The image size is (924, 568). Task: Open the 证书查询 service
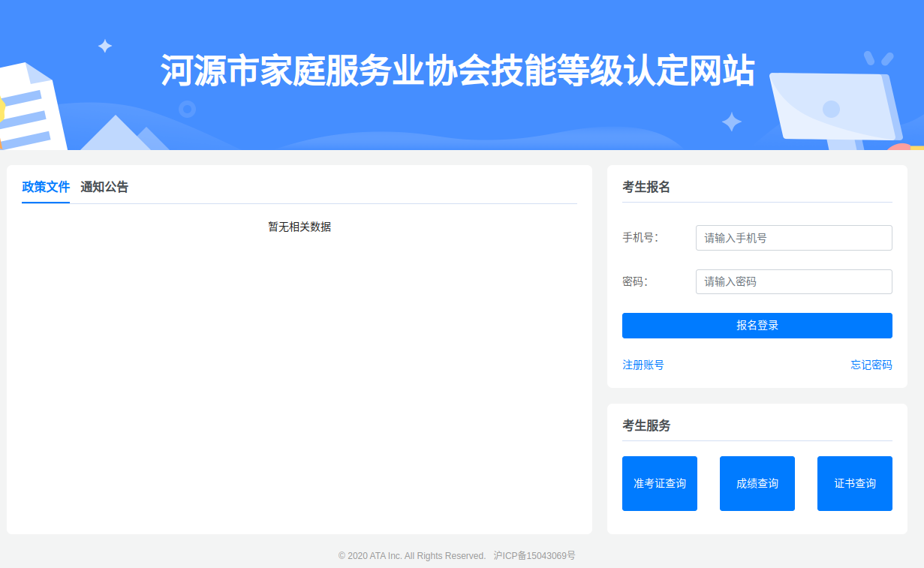(x=854, y=483)
